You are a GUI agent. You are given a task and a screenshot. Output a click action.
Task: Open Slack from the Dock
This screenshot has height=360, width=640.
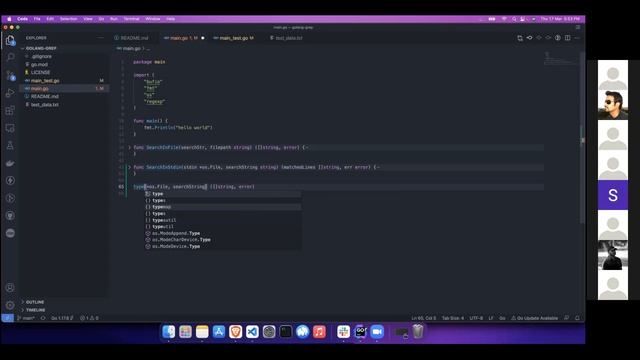[344, 332]
